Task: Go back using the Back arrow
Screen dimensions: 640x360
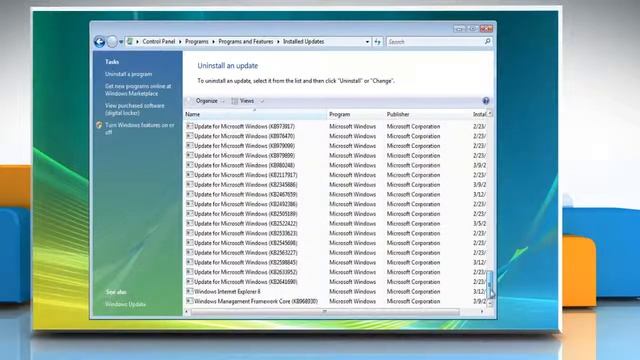Action: tap(99, 42)
